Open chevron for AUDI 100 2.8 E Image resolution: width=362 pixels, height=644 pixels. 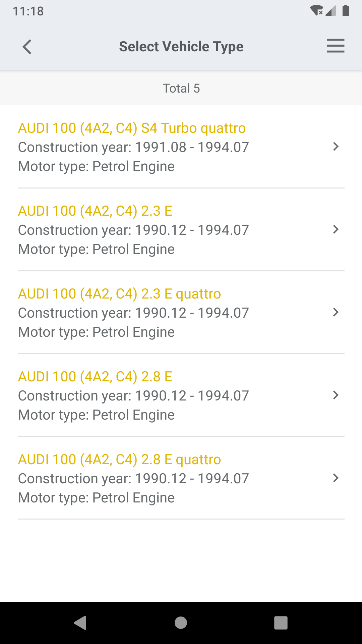(336, 395)
